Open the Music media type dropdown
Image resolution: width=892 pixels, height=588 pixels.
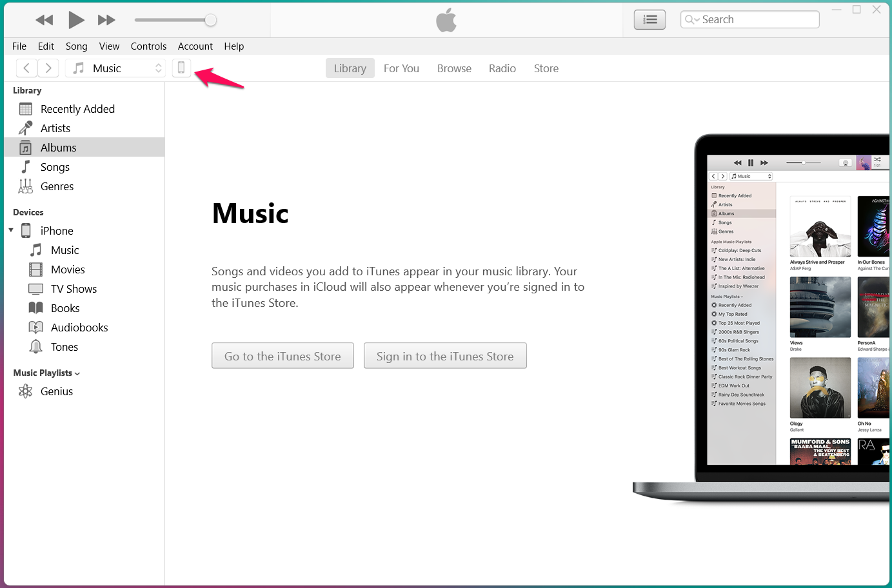(x=117, y=68)
